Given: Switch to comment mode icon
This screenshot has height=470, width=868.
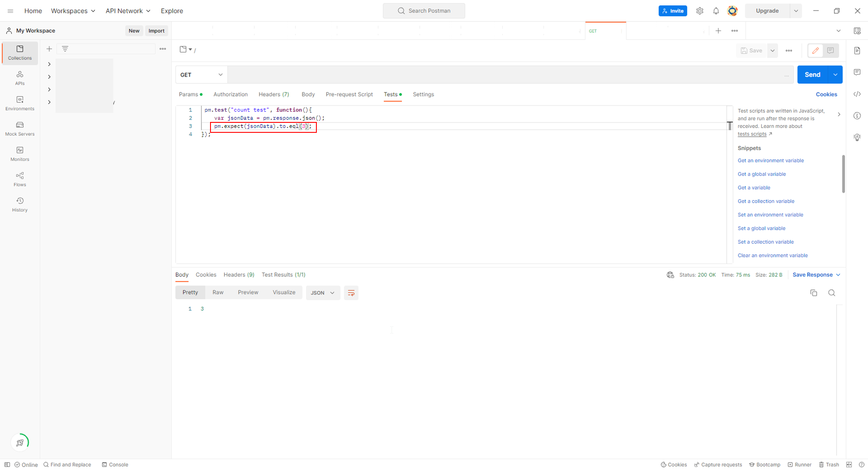Looking at the screenshot, I should point(830,51).
